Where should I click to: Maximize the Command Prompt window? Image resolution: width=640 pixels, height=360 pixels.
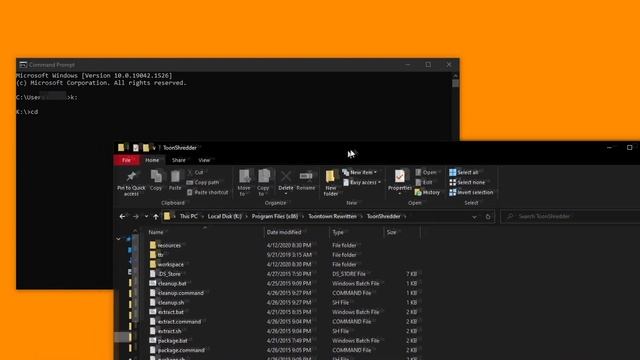coord(428,64)
